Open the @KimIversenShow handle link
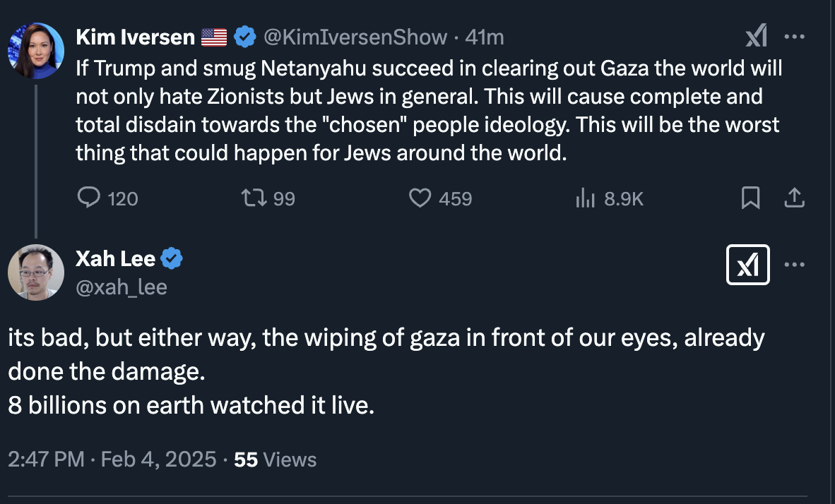The image size is (835, 504). point(355,37)
